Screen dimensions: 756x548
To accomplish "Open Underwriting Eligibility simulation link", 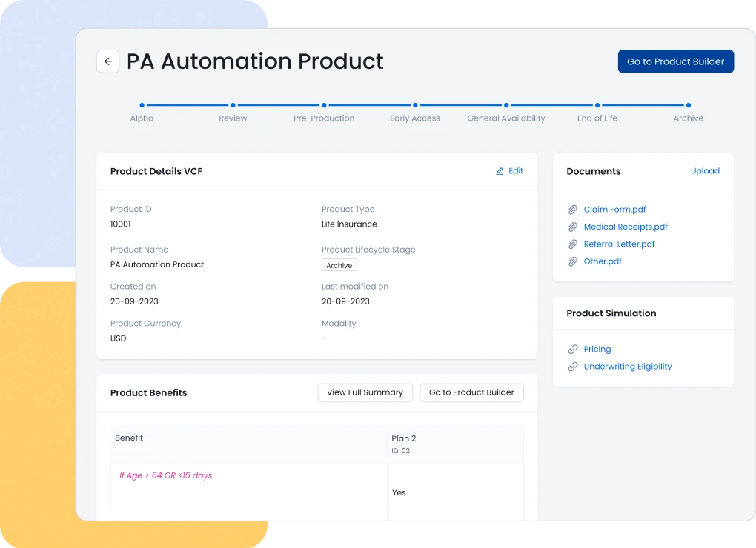I will [627, 367].
